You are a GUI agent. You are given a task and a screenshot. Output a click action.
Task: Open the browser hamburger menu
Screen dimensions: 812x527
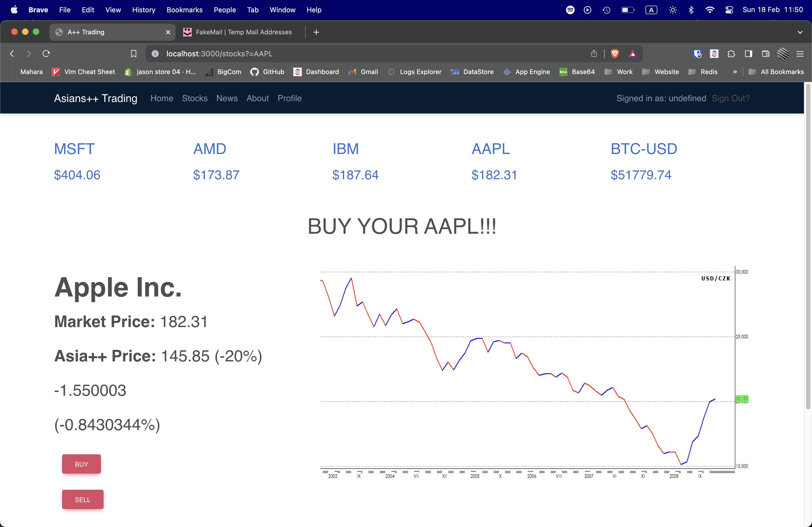(x=800, y=53)
